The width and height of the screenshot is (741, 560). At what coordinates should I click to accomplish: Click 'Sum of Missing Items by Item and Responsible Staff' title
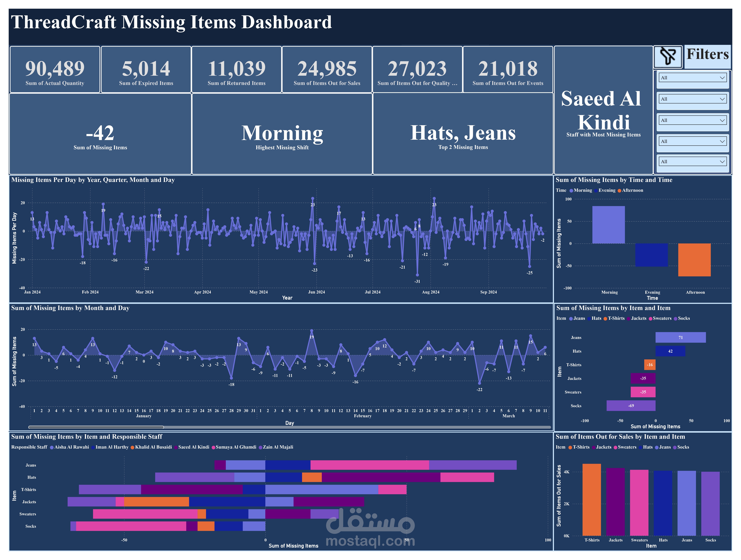87,437
